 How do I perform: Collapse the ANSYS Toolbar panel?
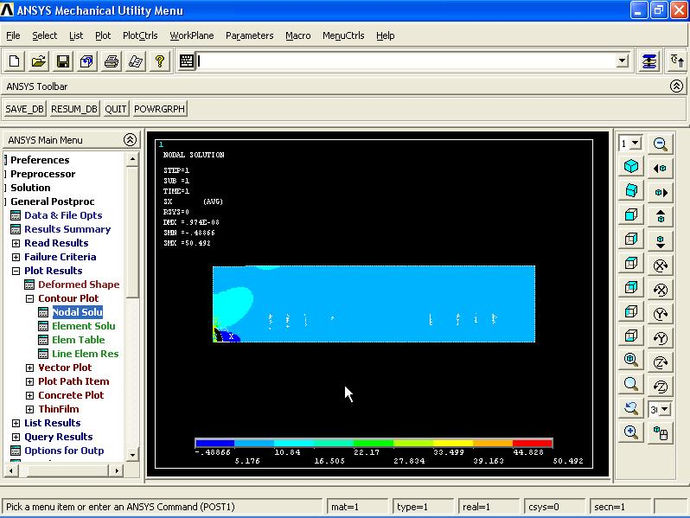point(676,86)
